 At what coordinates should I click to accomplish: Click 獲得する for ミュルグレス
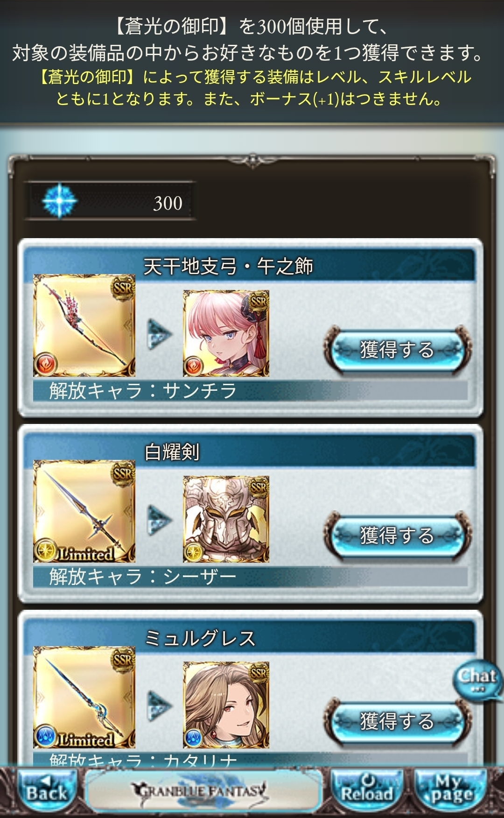point(398,721)
